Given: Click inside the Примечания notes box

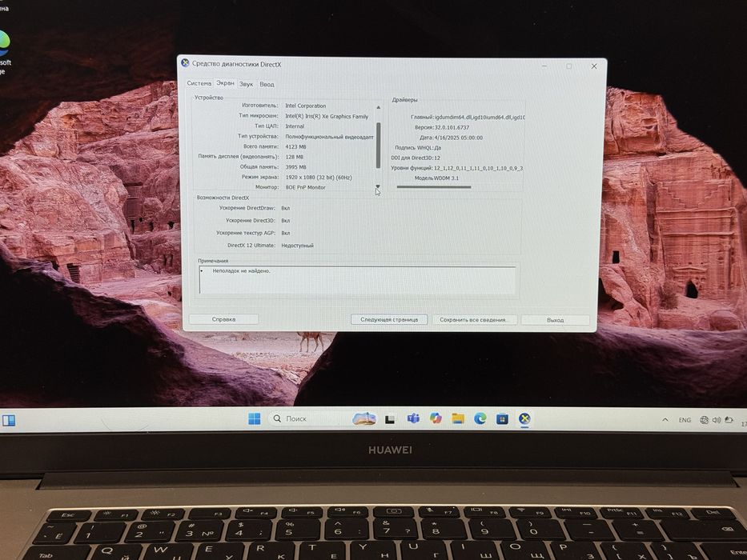Looking at the screenshot, I should click(357, 281).
